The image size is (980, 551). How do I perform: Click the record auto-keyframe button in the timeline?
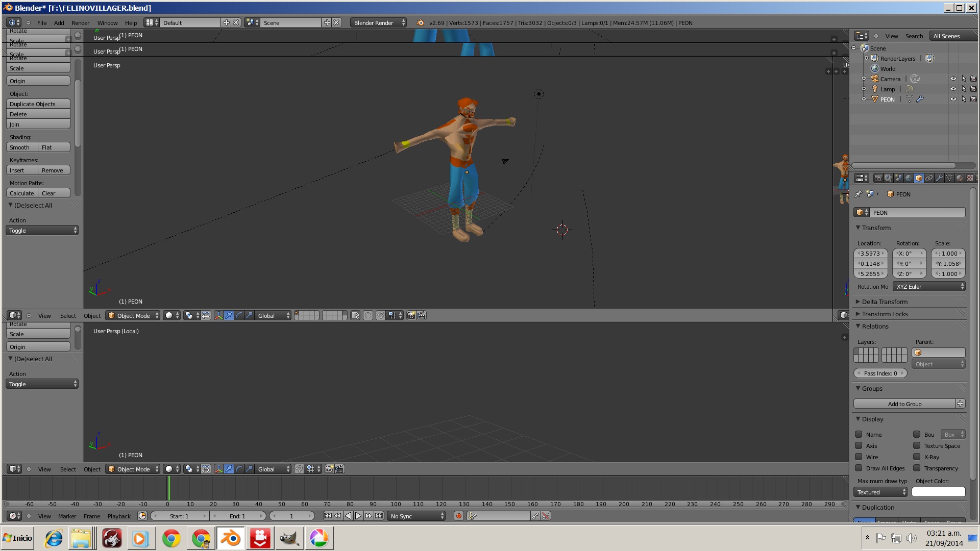pos(459,516)
